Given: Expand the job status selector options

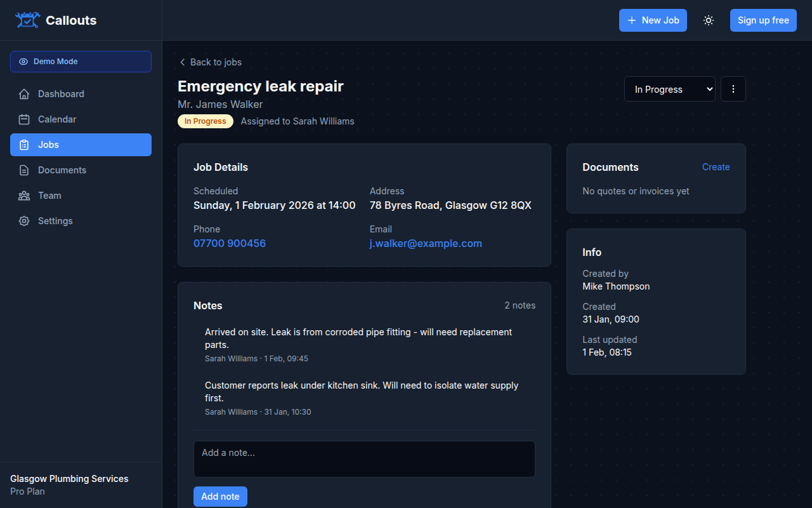Looking at the screenshot, I should point(670,89).
